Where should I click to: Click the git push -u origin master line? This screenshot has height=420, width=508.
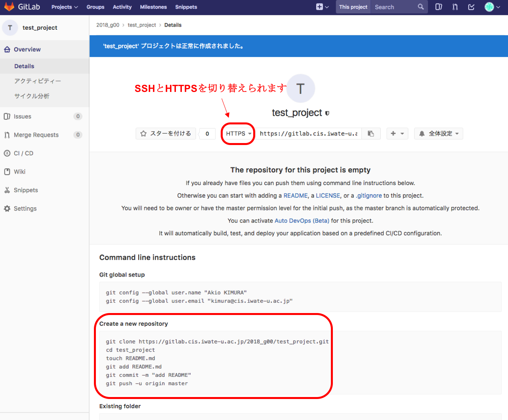(147, 384)
